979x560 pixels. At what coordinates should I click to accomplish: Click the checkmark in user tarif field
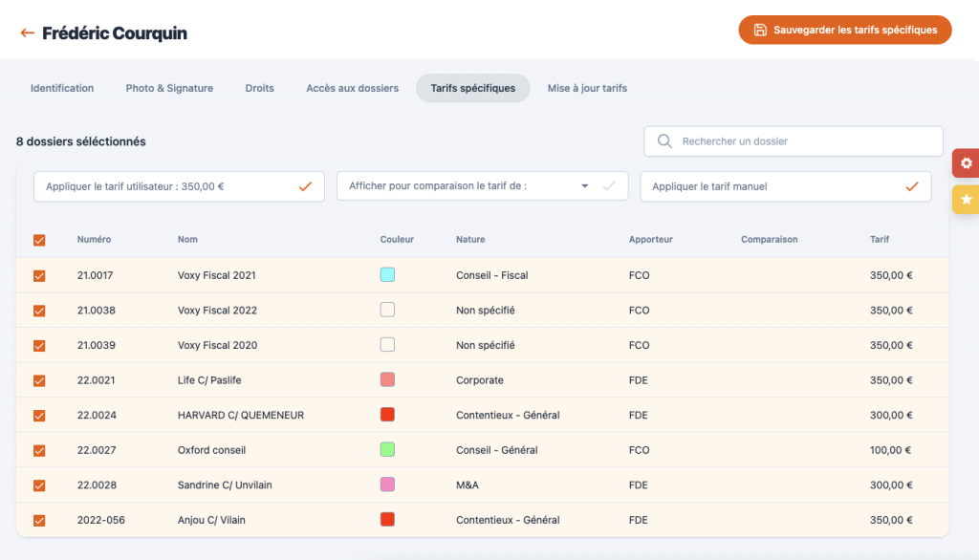click(305, 186)
